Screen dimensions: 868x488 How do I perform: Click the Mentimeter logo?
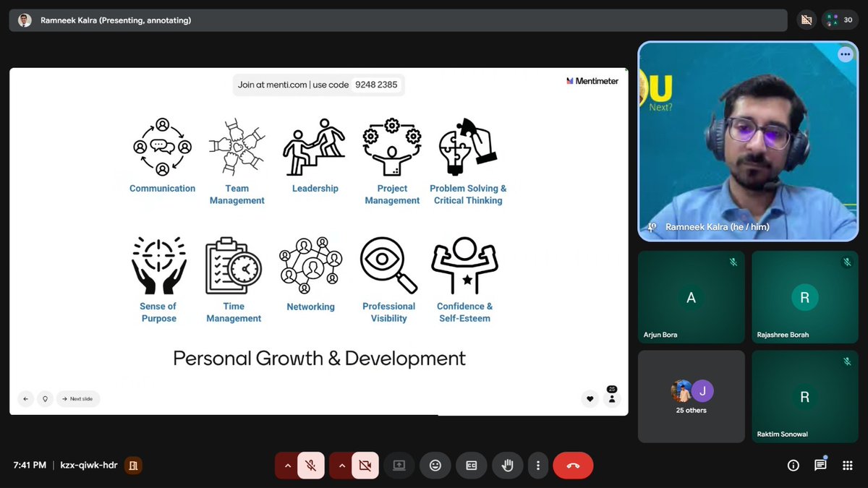592,81
